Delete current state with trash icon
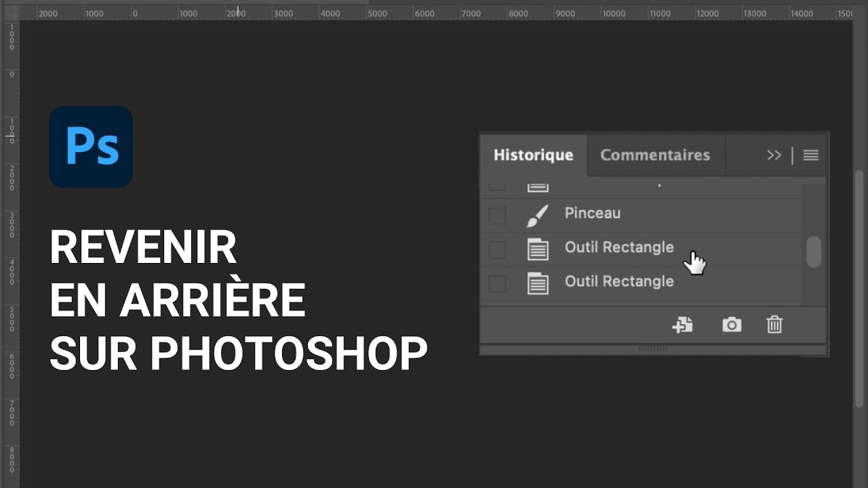Viewport: 868px width, 488px height. (x=774, y=325)
